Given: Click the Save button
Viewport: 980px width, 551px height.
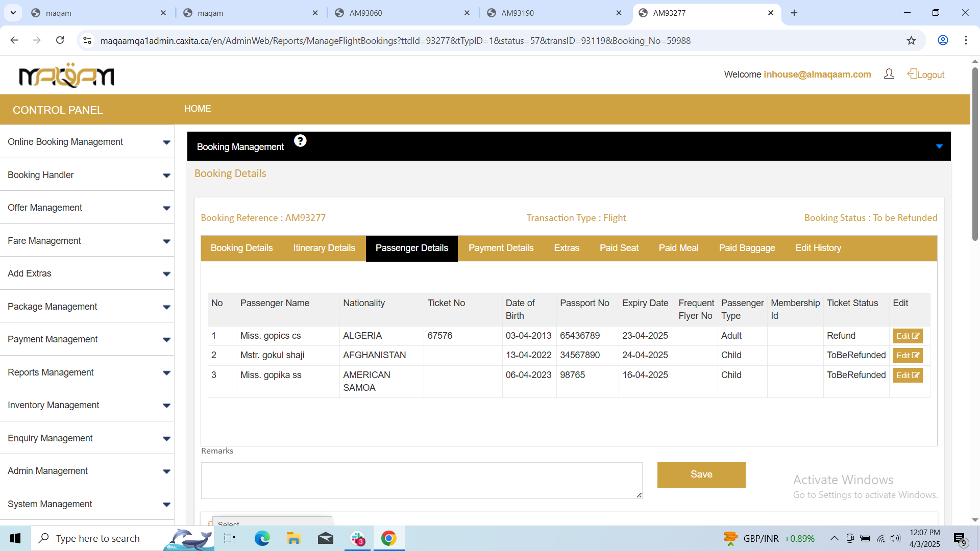Looking at the screenshot, I should [701, 474].
